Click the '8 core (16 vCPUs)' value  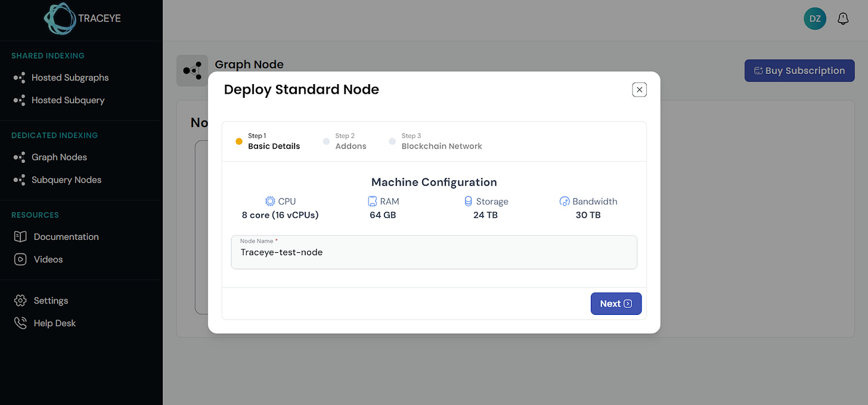pyautogui.click(x=280, y=215)
